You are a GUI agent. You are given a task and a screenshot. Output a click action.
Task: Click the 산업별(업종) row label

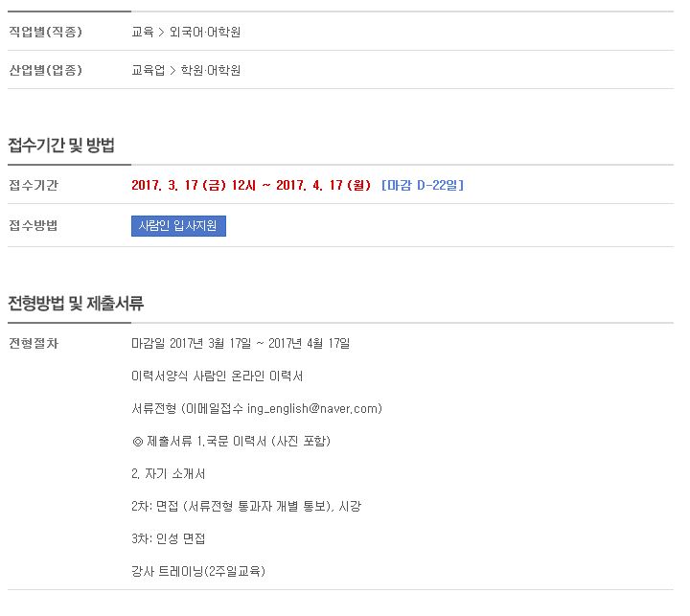45,70
